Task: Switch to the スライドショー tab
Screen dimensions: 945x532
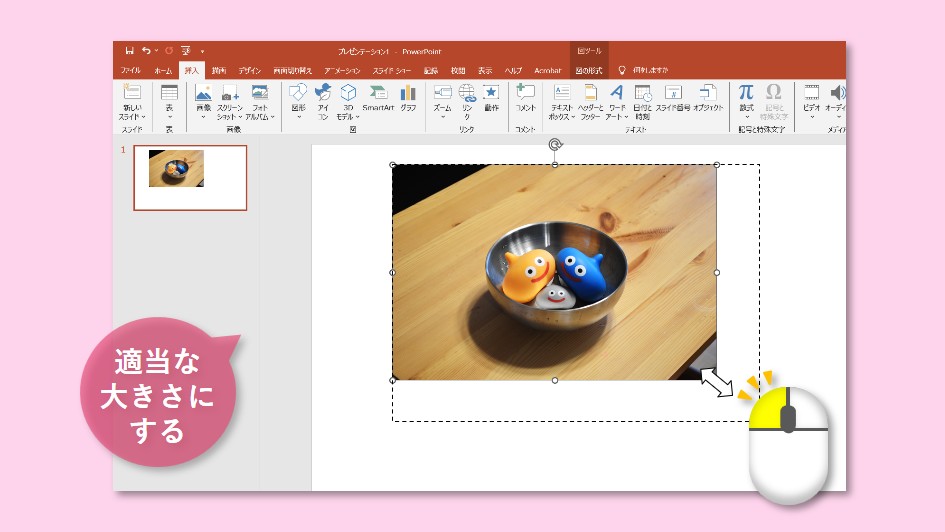Action: point(391,70)
